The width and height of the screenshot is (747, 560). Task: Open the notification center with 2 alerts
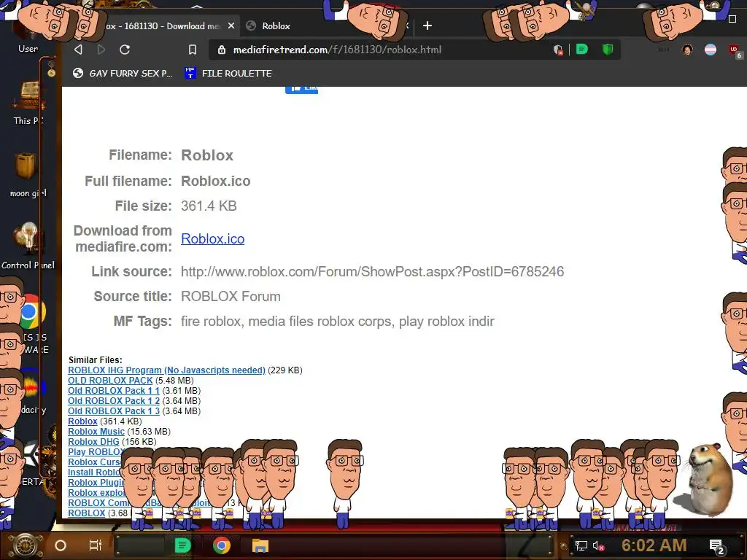click(x=717, y=546)
